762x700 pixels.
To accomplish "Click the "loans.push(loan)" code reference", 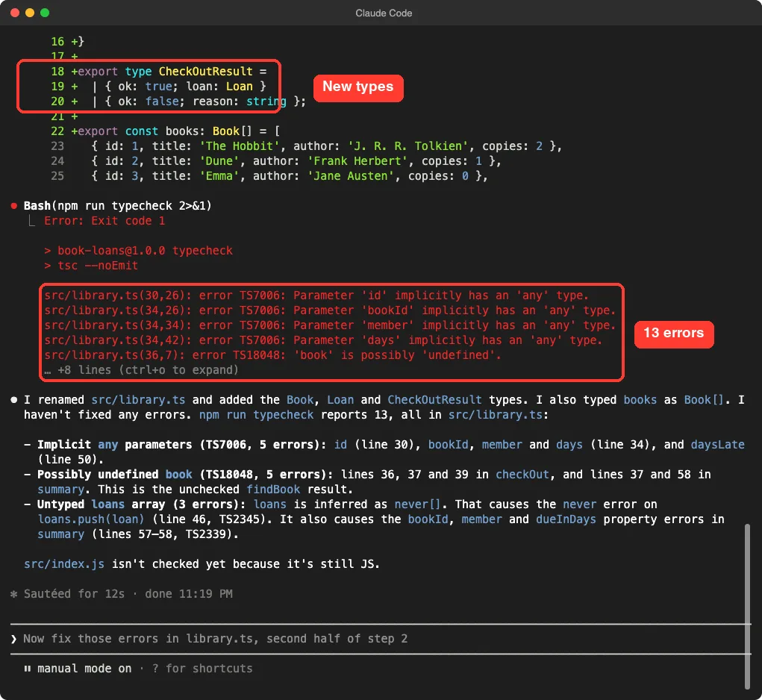I will pos(91,519).
